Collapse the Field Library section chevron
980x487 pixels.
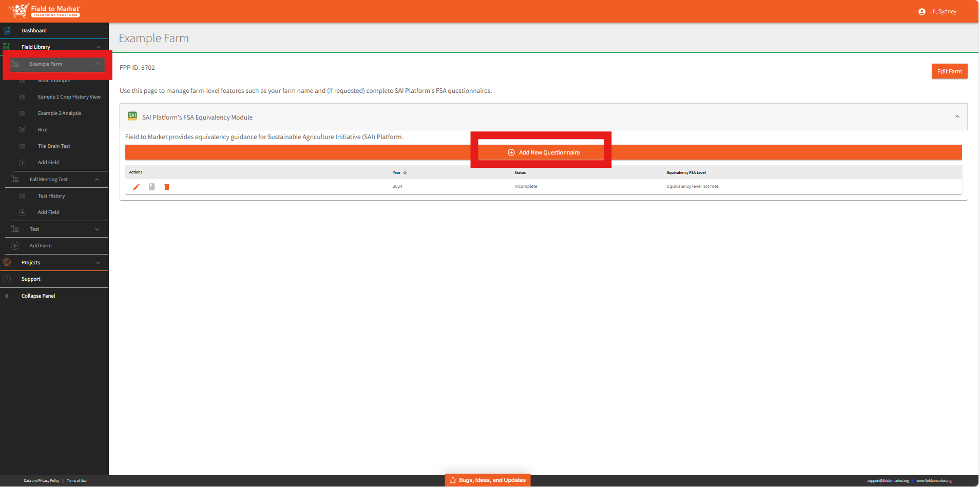(99, 47)
